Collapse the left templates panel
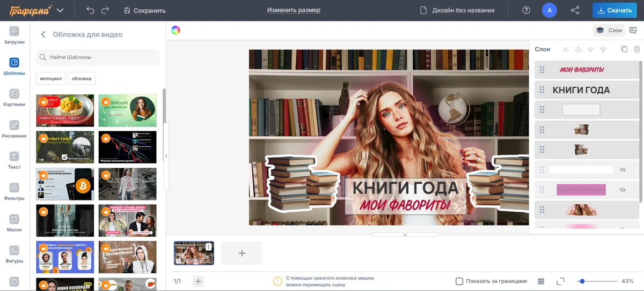The width and height of the screenshot is (644, 291). [166, 156]
